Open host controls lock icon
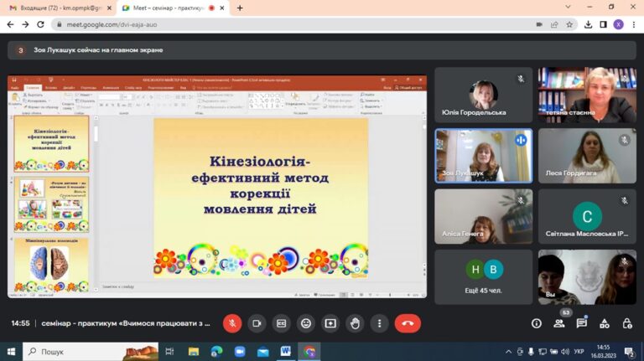 pyautogui.click(x=627, y=323)
